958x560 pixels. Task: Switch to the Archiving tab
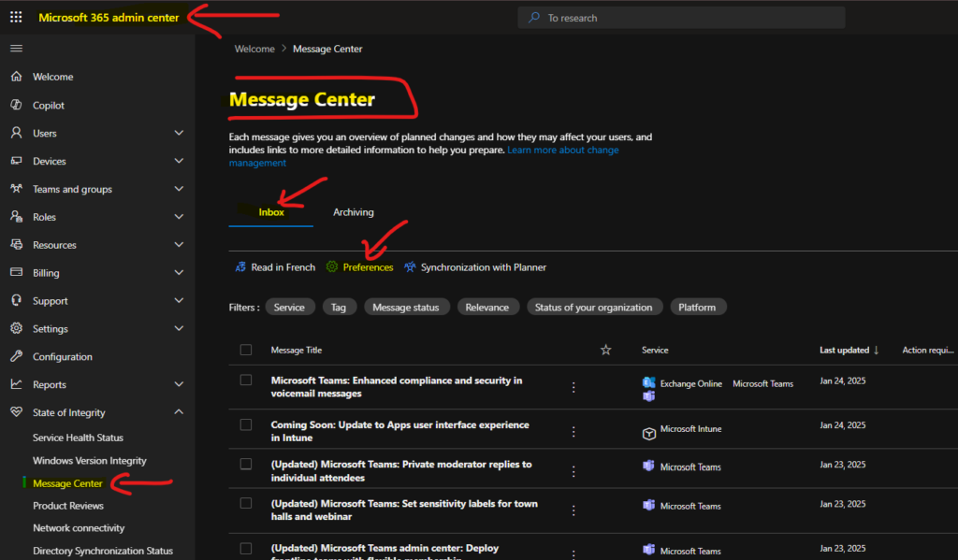[353, 212]
